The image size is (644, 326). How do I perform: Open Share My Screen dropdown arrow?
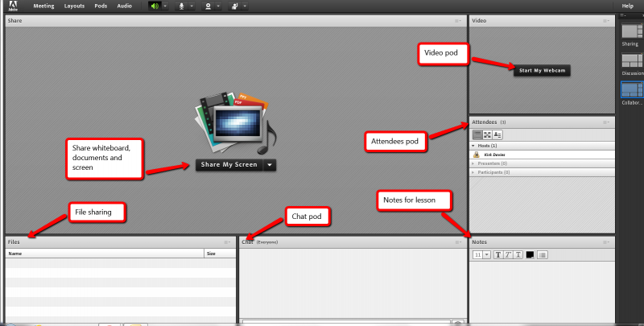[270, 165]
